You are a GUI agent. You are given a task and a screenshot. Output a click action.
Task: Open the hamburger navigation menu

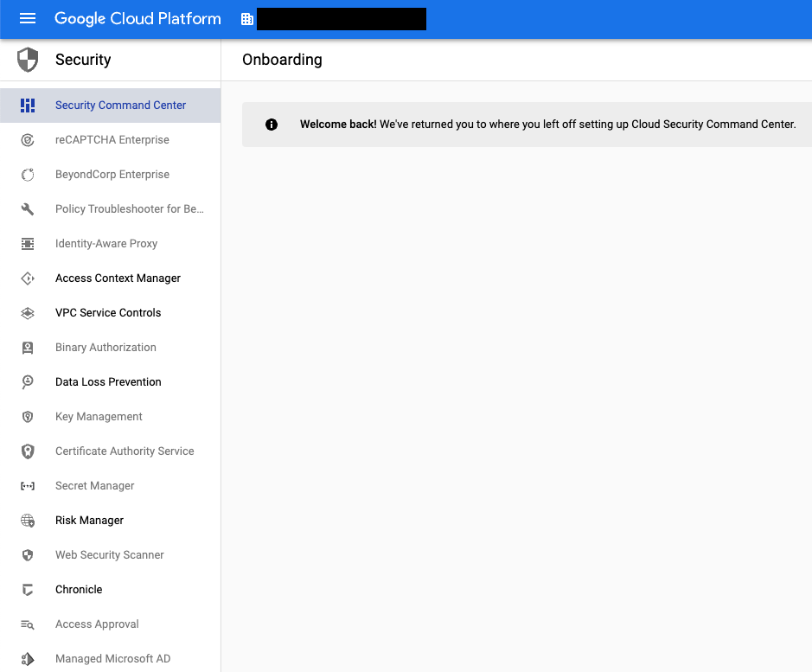tap(28, 19)
